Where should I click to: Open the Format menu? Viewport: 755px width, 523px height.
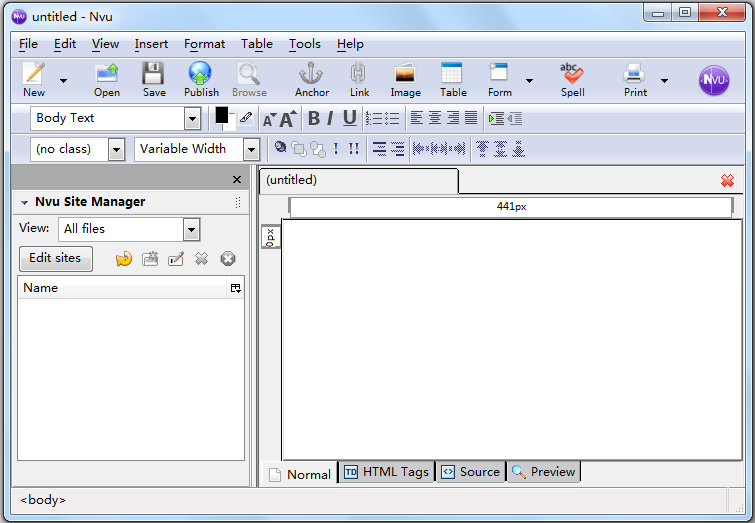[x=204, y=44]
